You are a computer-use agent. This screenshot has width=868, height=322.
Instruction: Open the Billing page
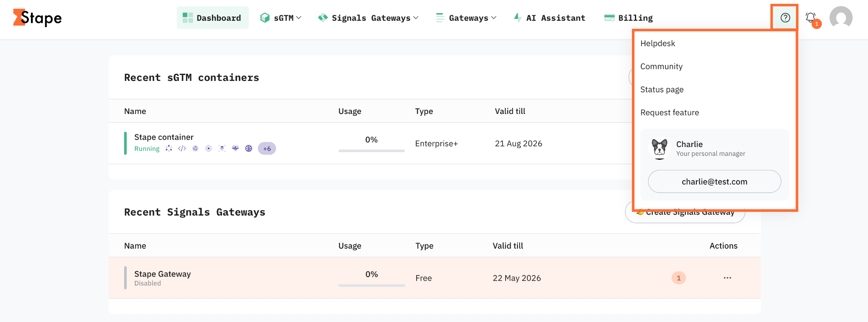(629, 18)
